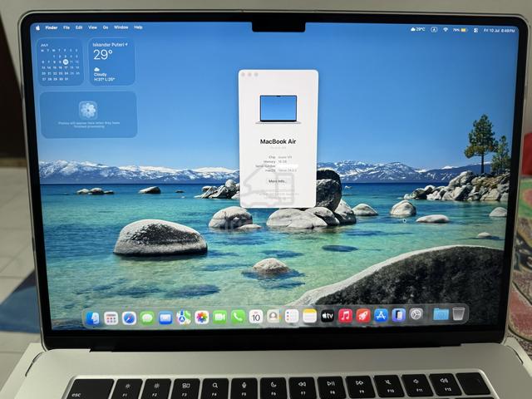
Task: Open the menu bar date and time
Action: point(499,31)
